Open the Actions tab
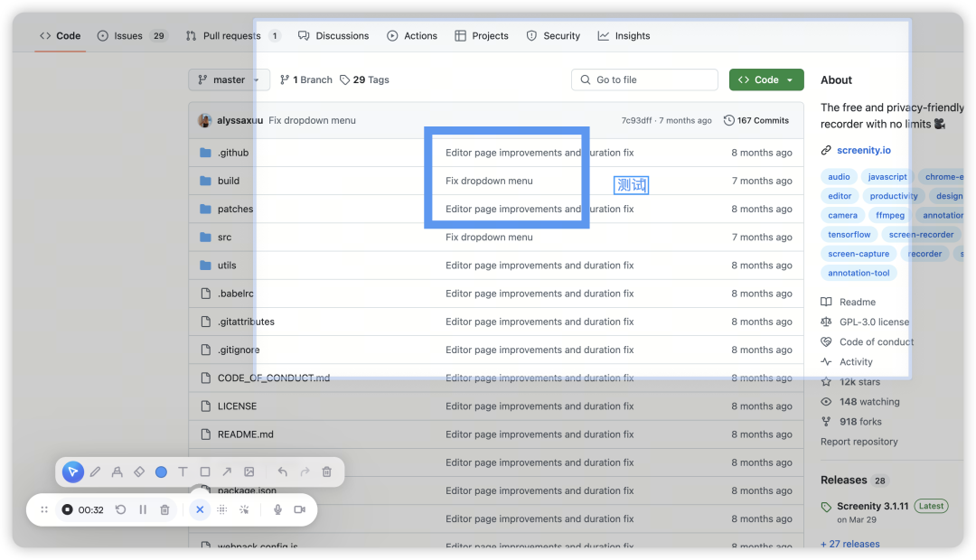The image size is (976, 560). (412, 36)
